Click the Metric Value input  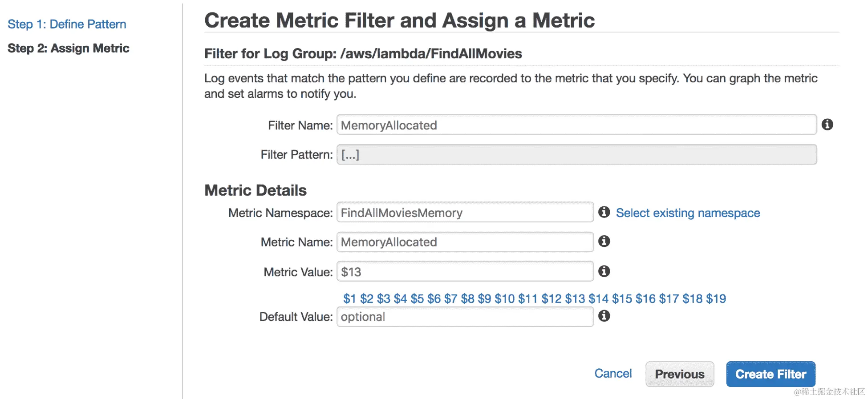tap(465, 272)
